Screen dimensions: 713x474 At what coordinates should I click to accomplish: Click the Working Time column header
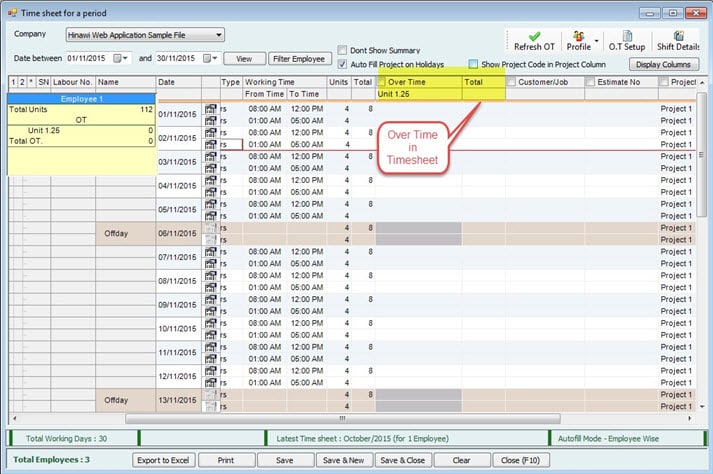(x=285, y=82)
